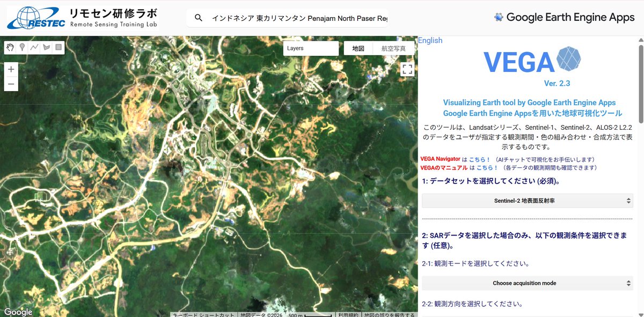Click label 2-1: 観測モードを選択してください

475,263
